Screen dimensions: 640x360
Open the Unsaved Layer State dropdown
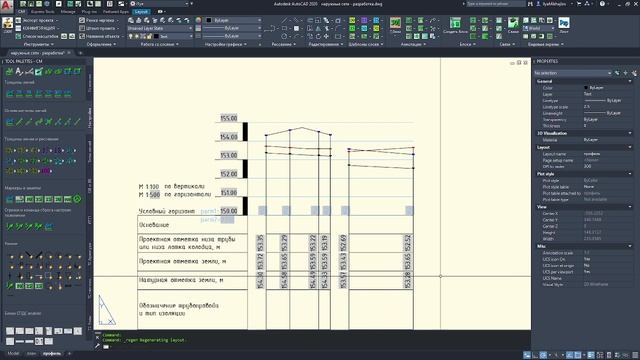coord(160,28)
